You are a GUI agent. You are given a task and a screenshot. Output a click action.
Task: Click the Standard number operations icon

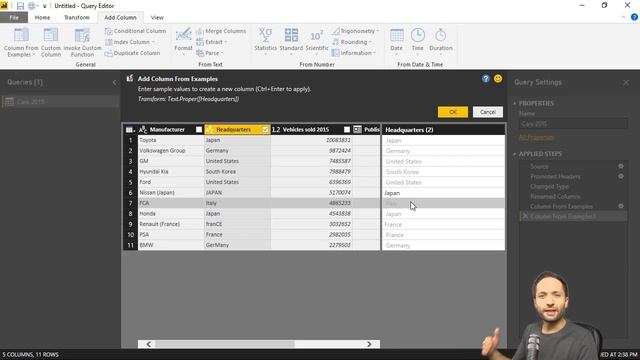tap(291, 36)
